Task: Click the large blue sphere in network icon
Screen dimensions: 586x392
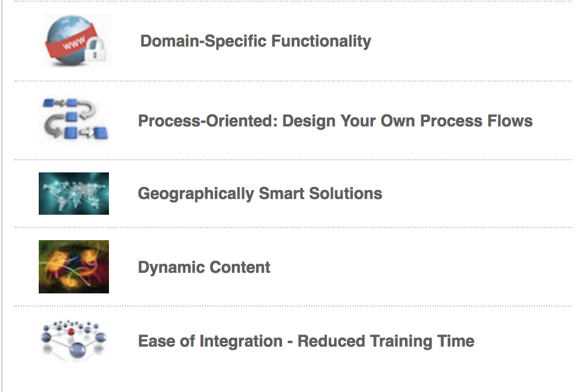Action: point(77,350)
